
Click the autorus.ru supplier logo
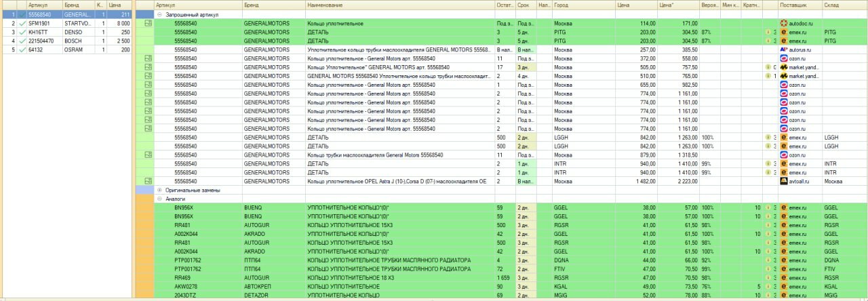(x=783, y=49)
